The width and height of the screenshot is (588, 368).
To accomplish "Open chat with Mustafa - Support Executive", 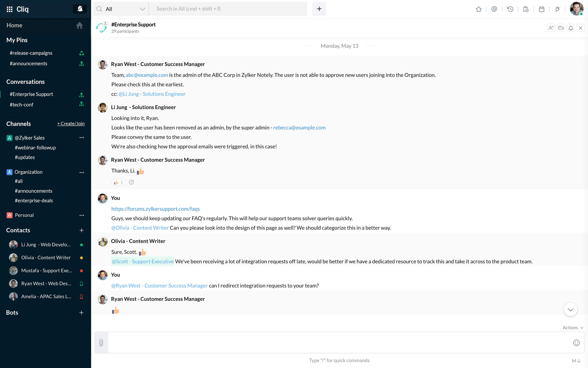I will 45,271.
